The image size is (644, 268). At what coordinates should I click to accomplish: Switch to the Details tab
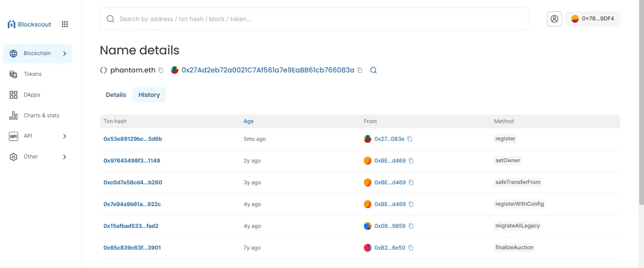pyautogui.click(x=116, y=95)
